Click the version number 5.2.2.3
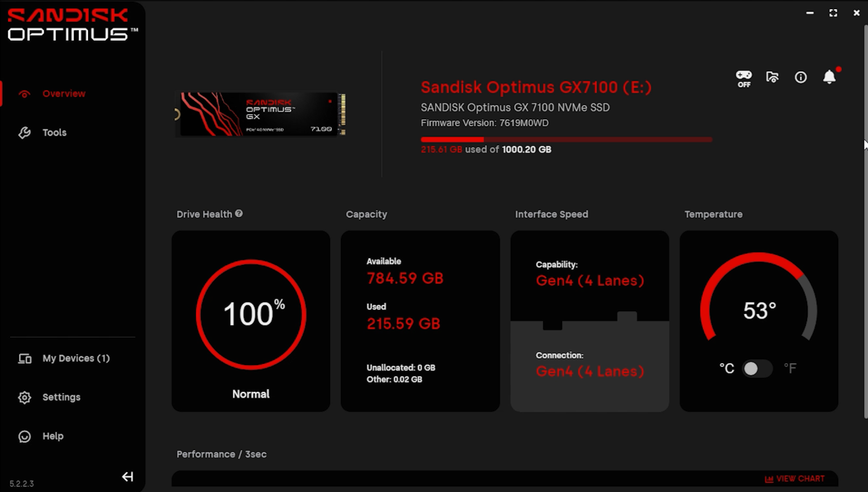This screenshot has height=492, width=868. point(22,483)
